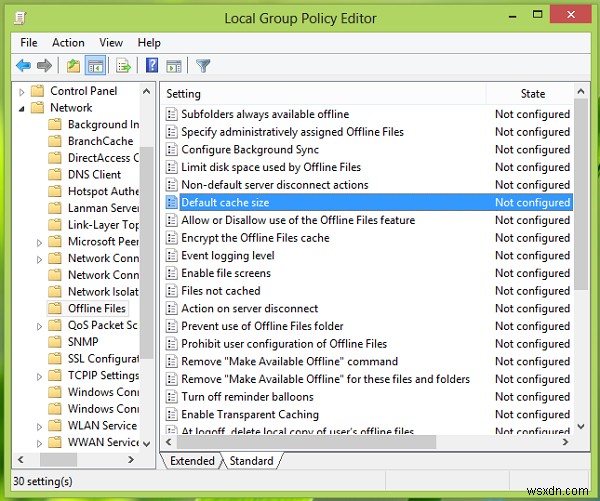Click folder icon of Control Panel

point(38,91)
